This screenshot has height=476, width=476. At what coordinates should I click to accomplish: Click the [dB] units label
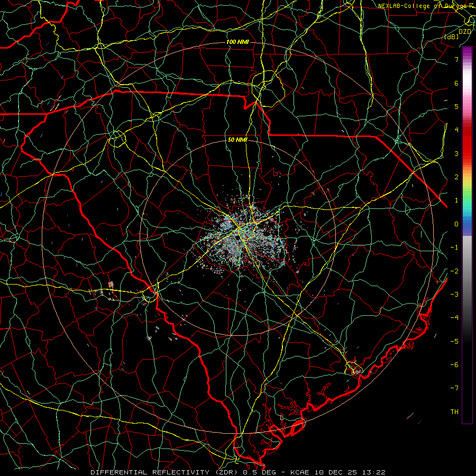pos(452,36)
